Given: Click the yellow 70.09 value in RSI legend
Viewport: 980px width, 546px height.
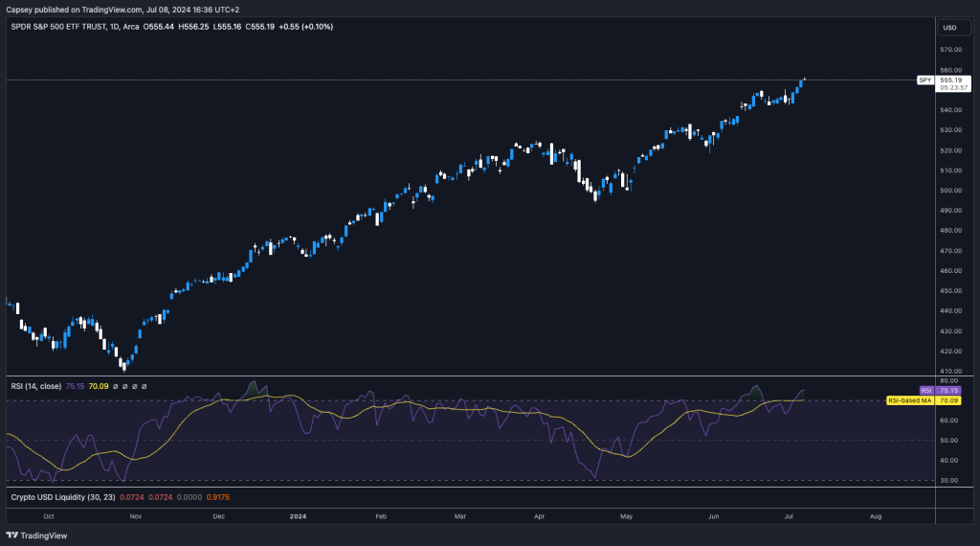Looking at the screenshot, I should point(97,386).
